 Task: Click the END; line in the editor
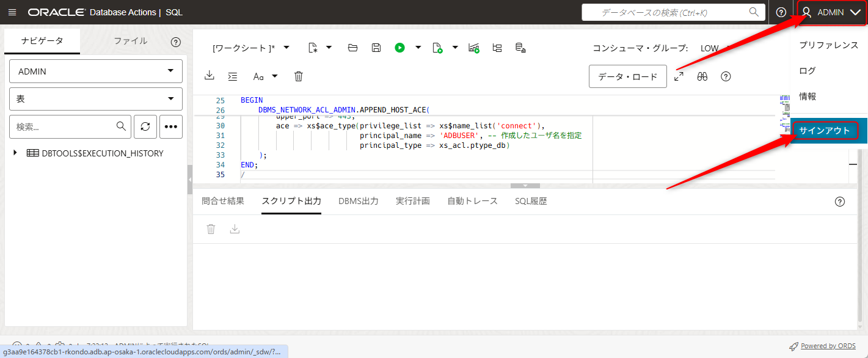[x=249, y=165]
